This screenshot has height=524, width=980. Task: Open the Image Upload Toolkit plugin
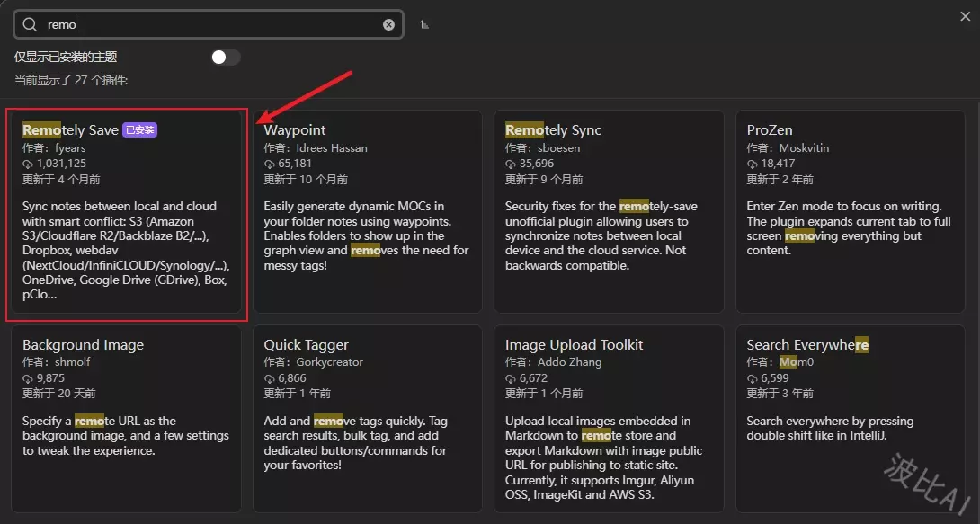tap(609, 419)
